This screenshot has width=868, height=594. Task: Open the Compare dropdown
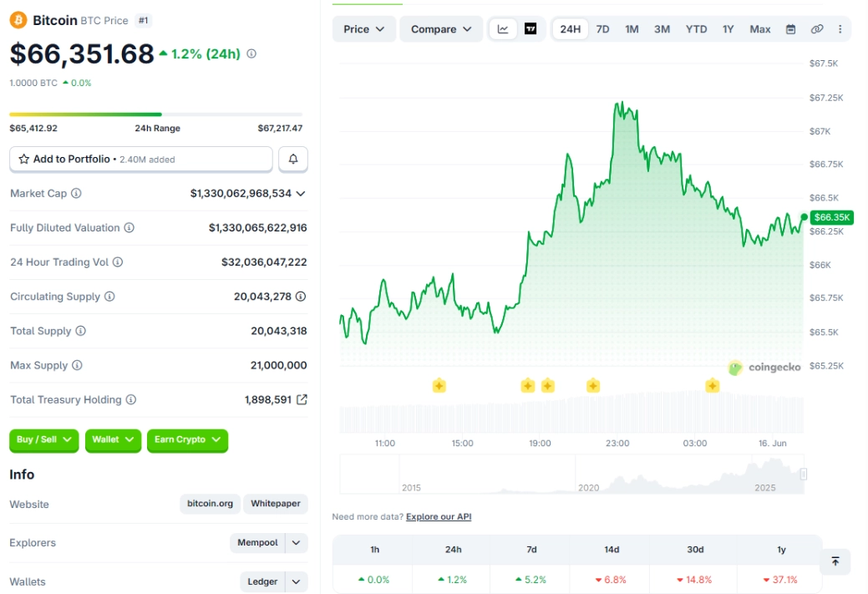[441, 29]
